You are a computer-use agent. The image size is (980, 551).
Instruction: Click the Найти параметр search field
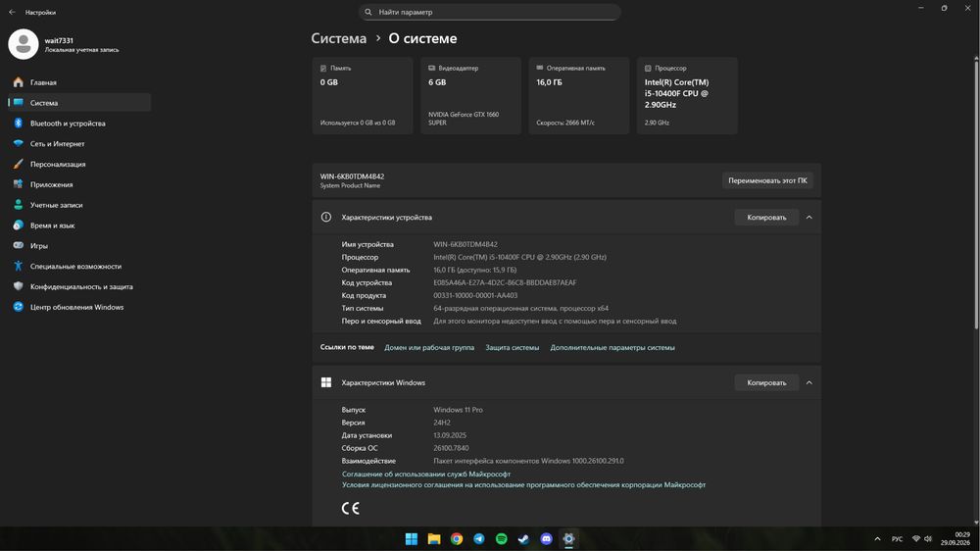tap(489, 12)
